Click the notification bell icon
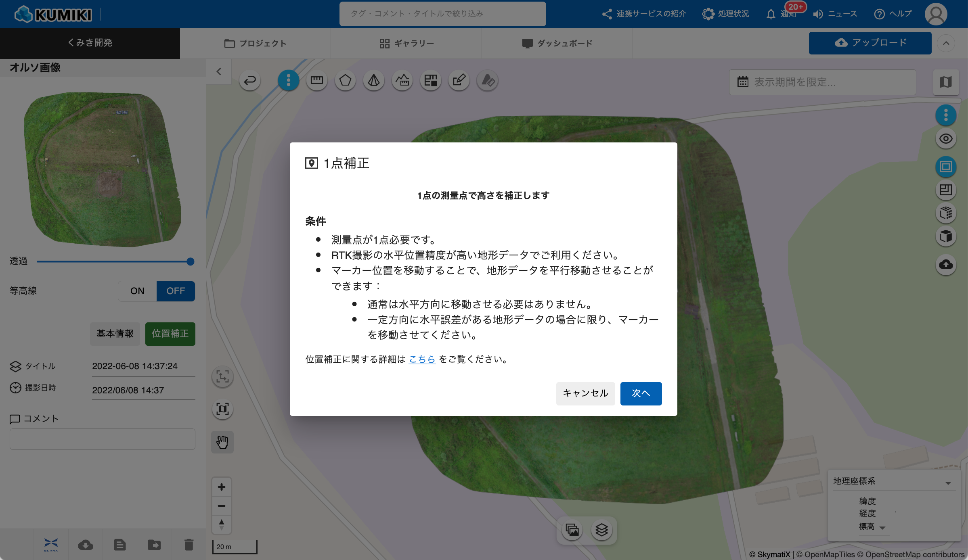The height and width of the screenshot is (560, 968). point(771,14)
